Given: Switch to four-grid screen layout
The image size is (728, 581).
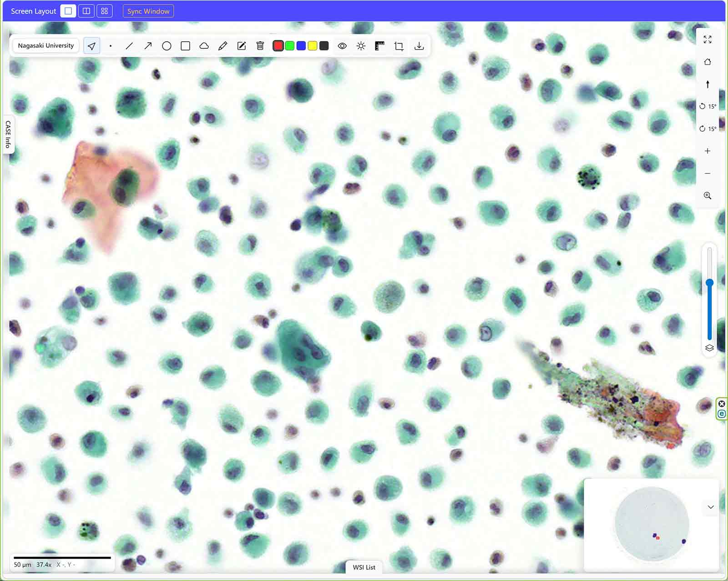Looking at the screenshot, I should pos(104,11).
